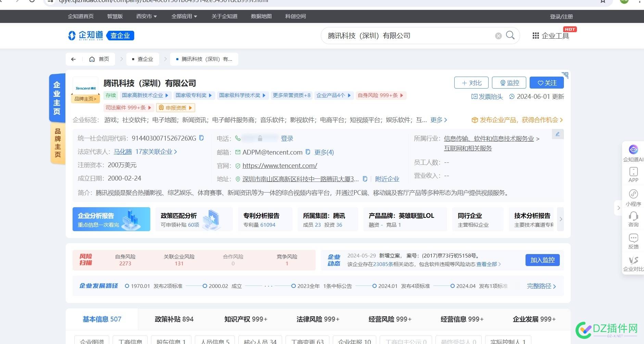Open 企业分析报告 banner card

(111, 219)
